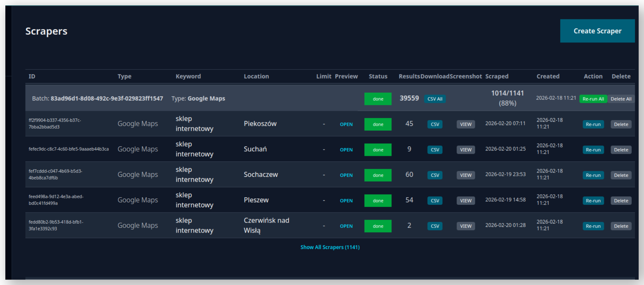Click the Created column header
Screen dimensions: 644x285
tap(548, 76)
